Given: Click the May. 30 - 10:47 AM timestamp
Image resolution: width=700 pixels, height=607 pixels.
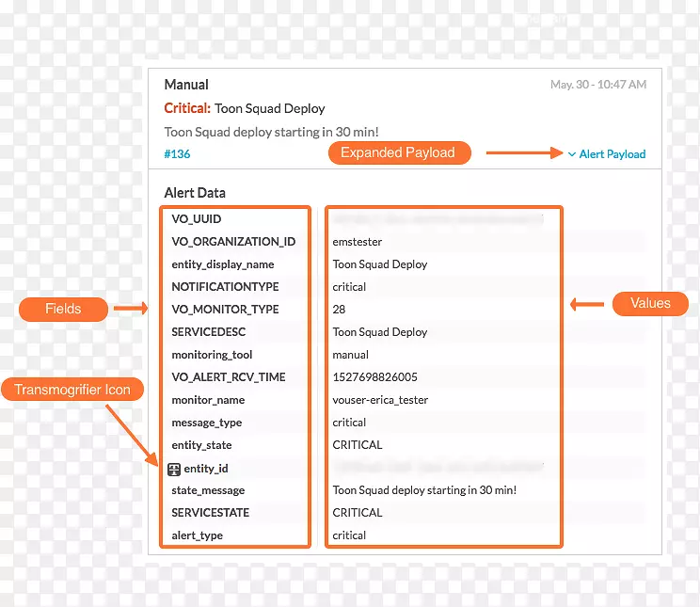Looking at the screenshot, I should 597,85.
